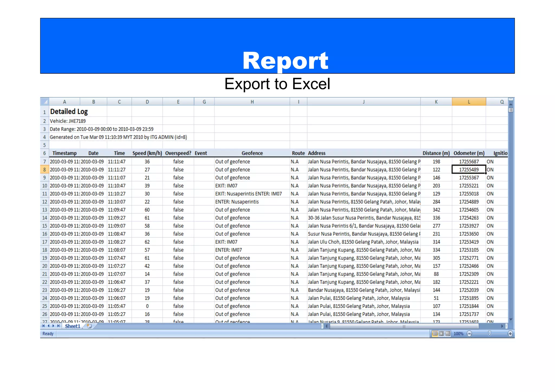Viewport: 555px width, 392px height.
Task: Click distance cell 284
Action: [436, 202]
